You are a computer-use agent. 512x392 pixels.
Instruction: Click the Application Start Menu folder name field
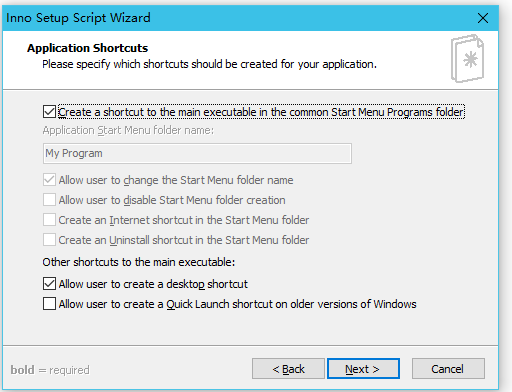point(197,153)
